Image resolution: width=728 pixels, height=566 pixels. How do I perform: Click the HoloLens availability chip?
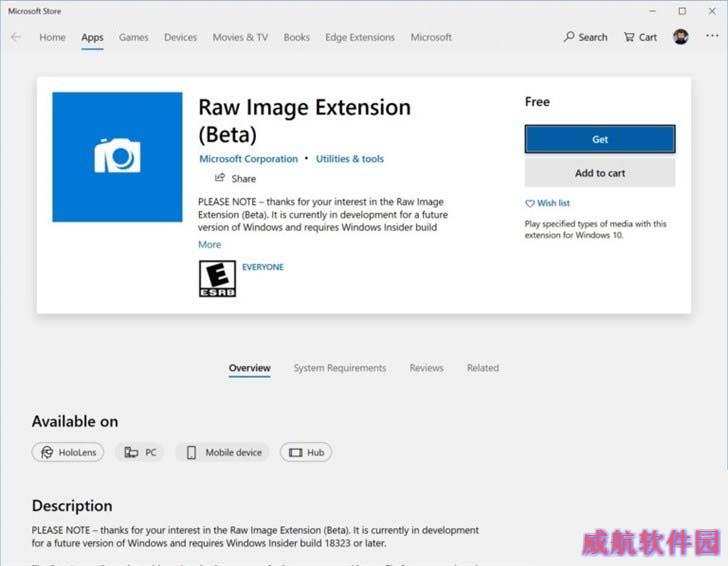coord(68,452)
